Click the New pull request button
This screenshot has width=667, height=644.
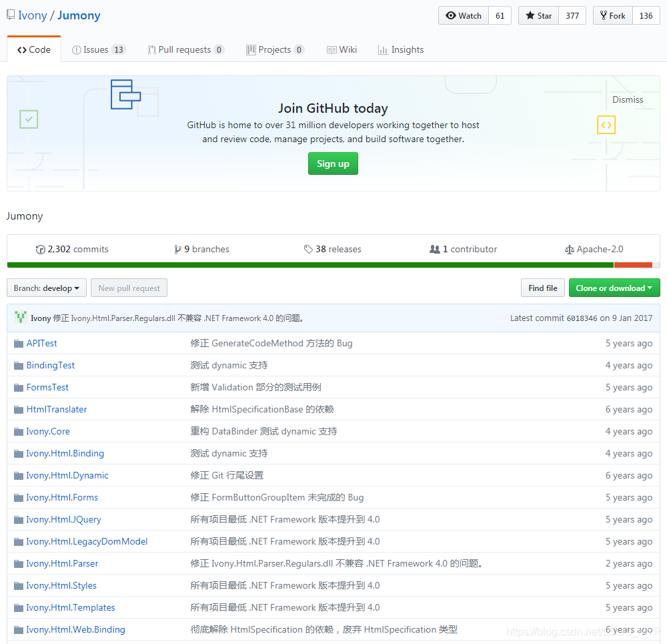pyautogui.click(x=129, y=288)
